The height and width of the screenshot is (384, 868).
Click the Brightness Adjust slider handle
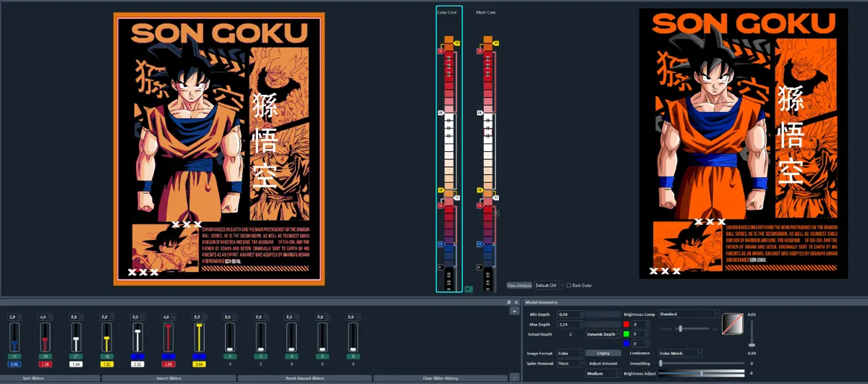(702, 373)
